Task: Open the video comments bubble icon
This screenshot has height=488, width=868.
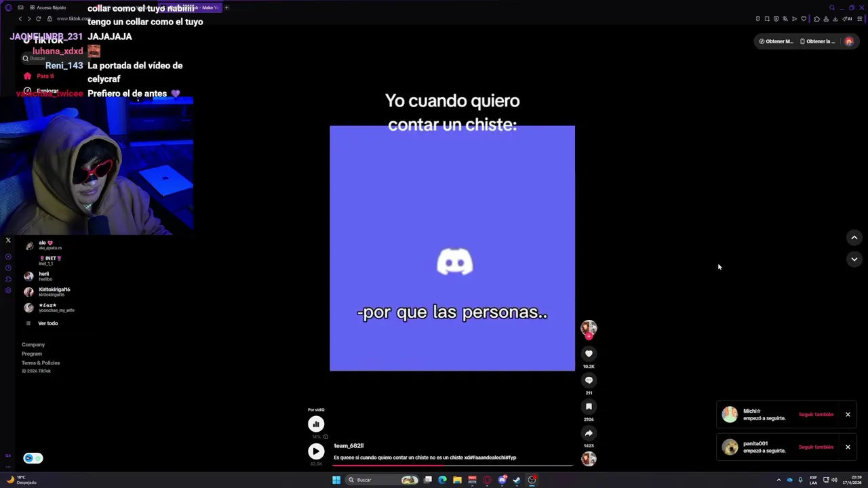Action: [x=589, y=380]
